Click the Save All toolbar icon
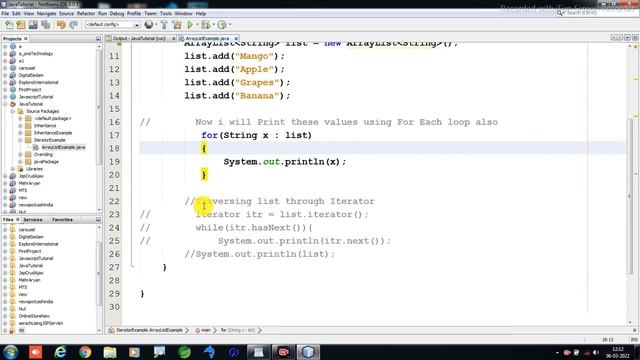This screenshot has width=640, height=360. click(45, 25)
